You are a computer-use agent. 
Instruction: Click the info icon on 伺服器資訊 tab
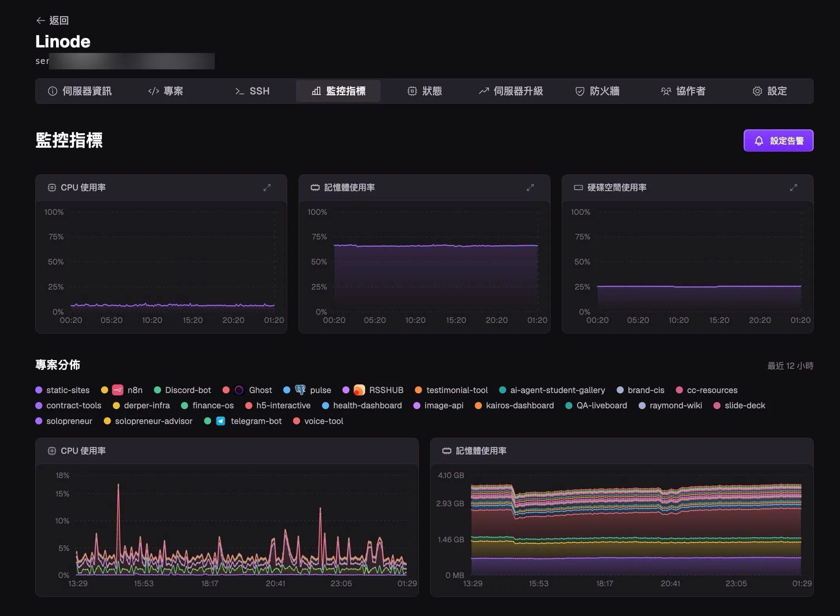(x=52, y=91)
